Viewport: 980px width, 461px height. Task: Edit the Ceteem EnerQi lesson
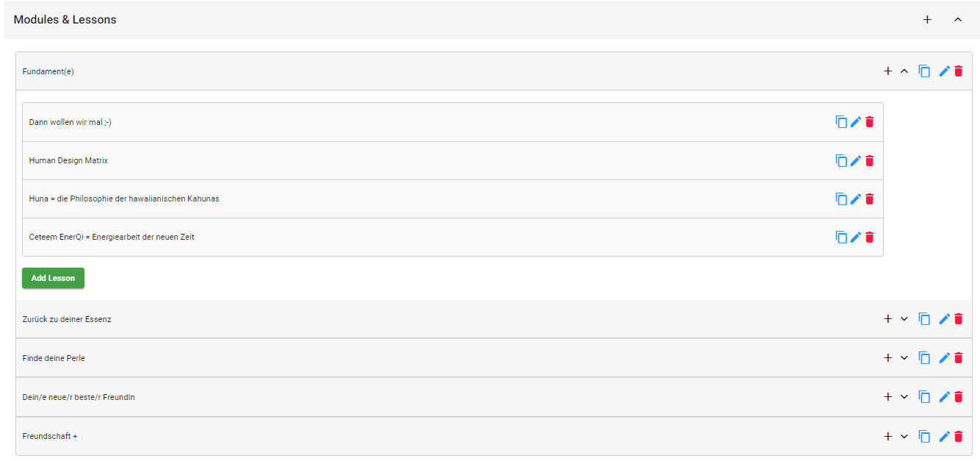coord(856,237)
